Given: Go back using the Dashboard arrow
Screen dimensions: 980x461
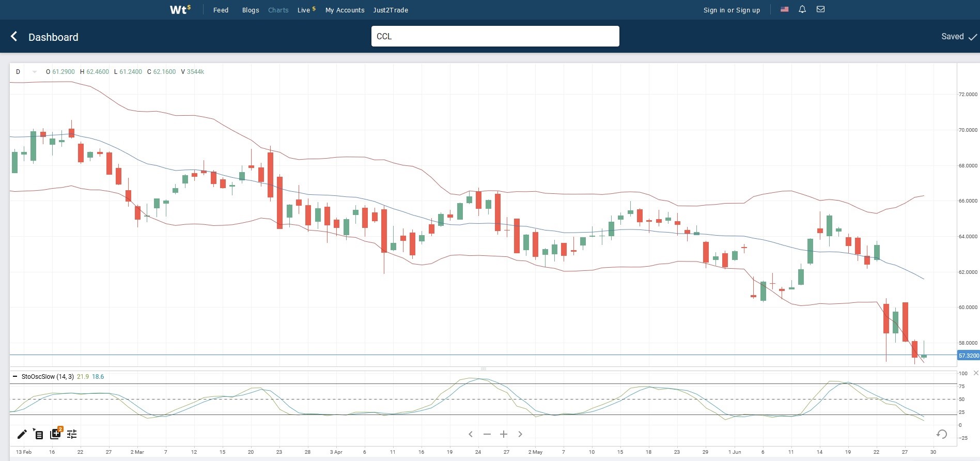Looking at the screenshot, I should pyautogui.click(x=14, y=37).
